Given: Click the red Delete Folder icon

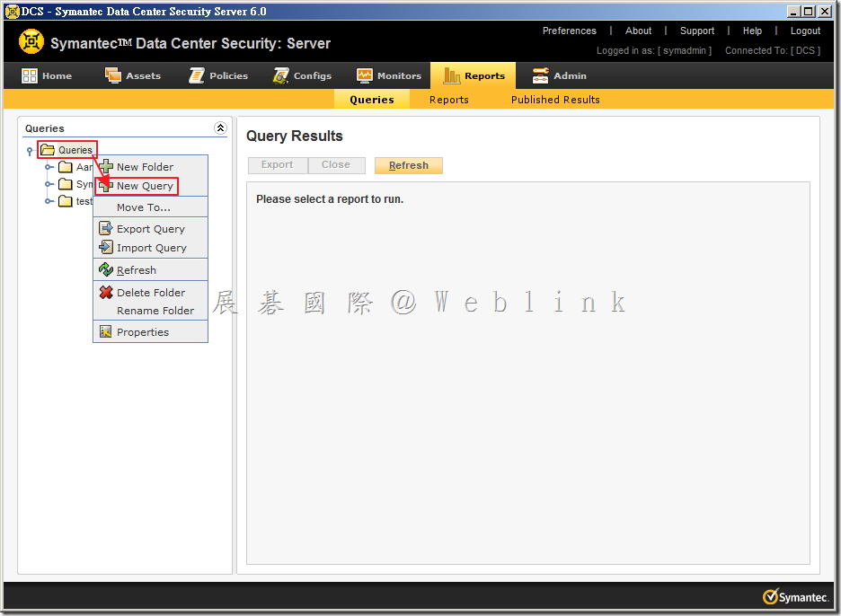Looking at the screenshot, I should (x=106, y=292).
